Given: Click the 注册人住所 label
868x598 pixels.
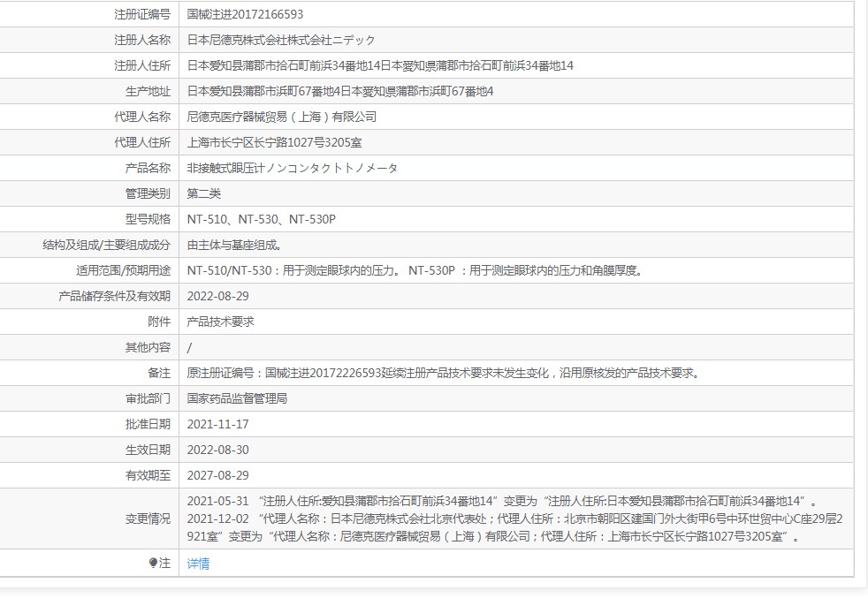Looking at the screenshot, I should point(142,66).
